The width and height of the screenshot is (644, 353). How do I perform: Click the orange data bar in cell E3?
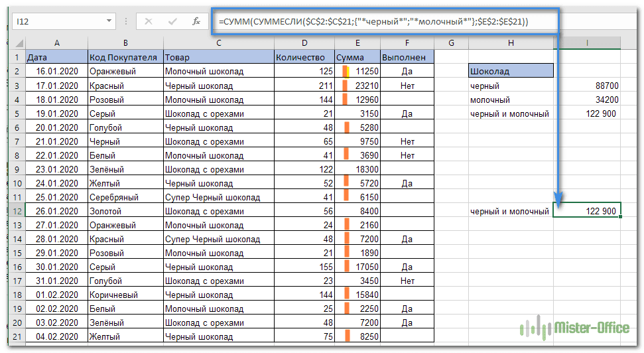[x=345, y=86]
